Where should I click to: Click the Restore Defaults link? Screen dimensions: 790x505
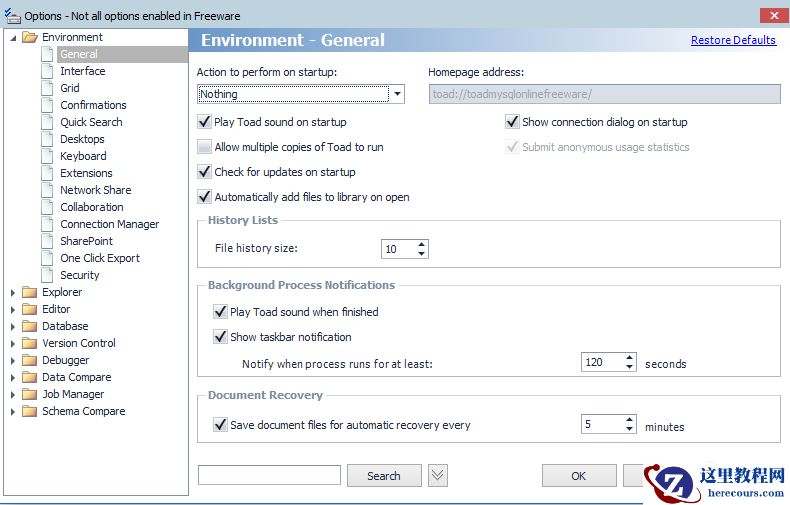click(733, 40)
